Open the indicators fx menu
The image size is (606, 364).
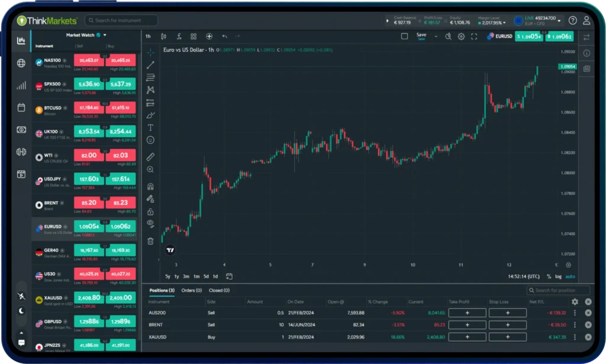(x=179, y=36)
